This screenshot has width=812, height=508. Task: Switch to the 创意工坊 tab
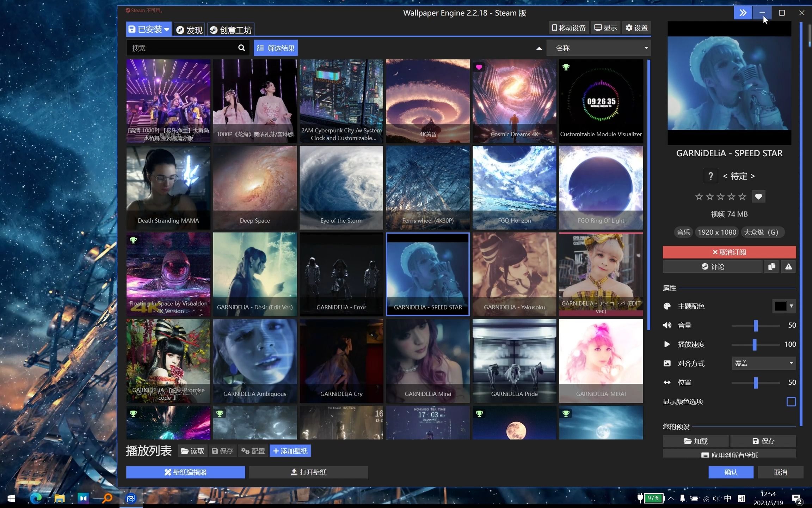[231, 30]
